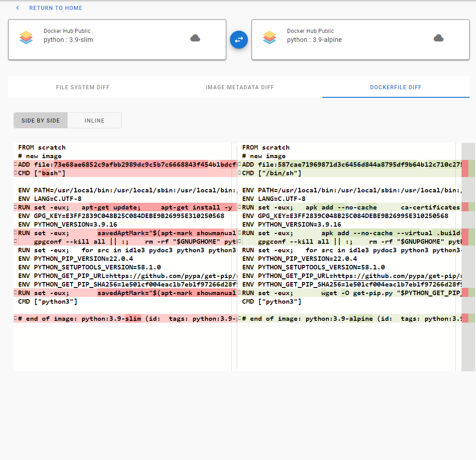Click left 'ENV PYTHON_VERSION=3.9.16' line
476x460 pixels.
click(68, 224)
